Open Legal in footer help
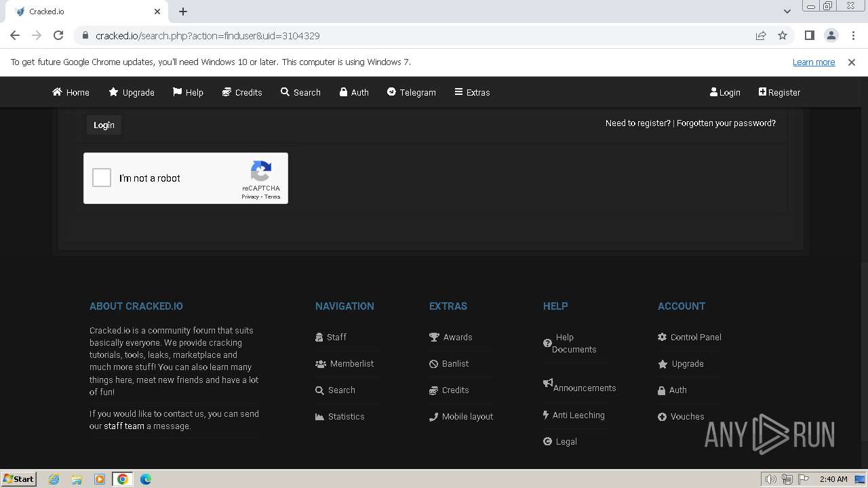The width and height of the screenshot is (868, 488). tap(560, 441)
